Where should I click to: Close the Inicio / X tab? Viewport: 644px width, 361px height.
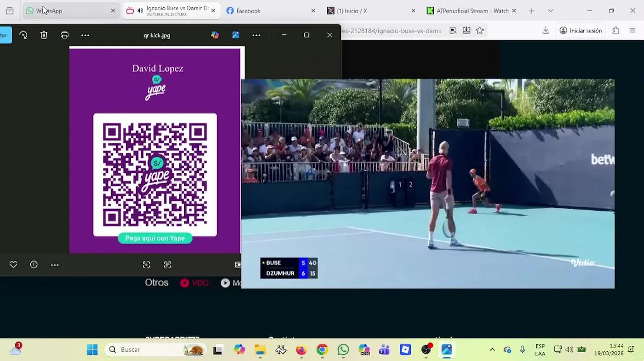(x=413, y=11)
